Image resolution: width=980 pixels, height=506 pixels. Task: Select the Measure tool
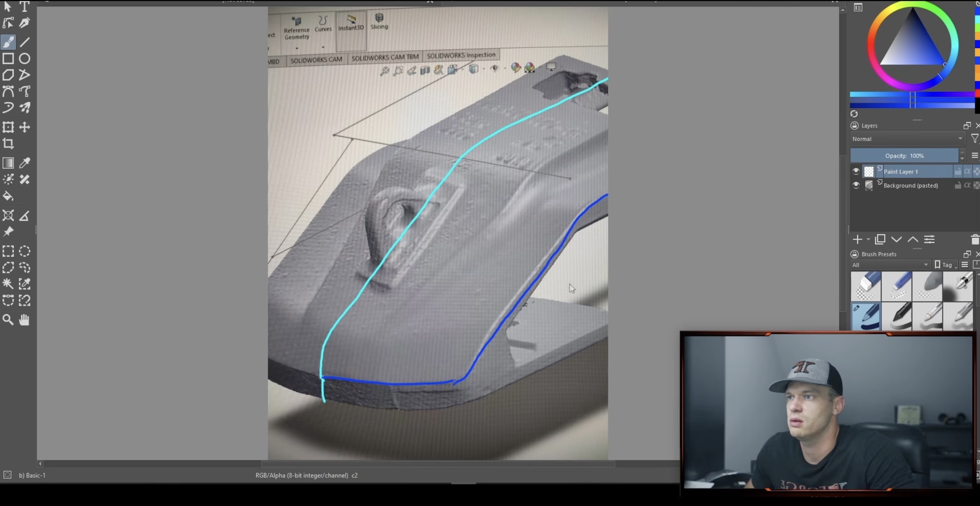(24, 215)
